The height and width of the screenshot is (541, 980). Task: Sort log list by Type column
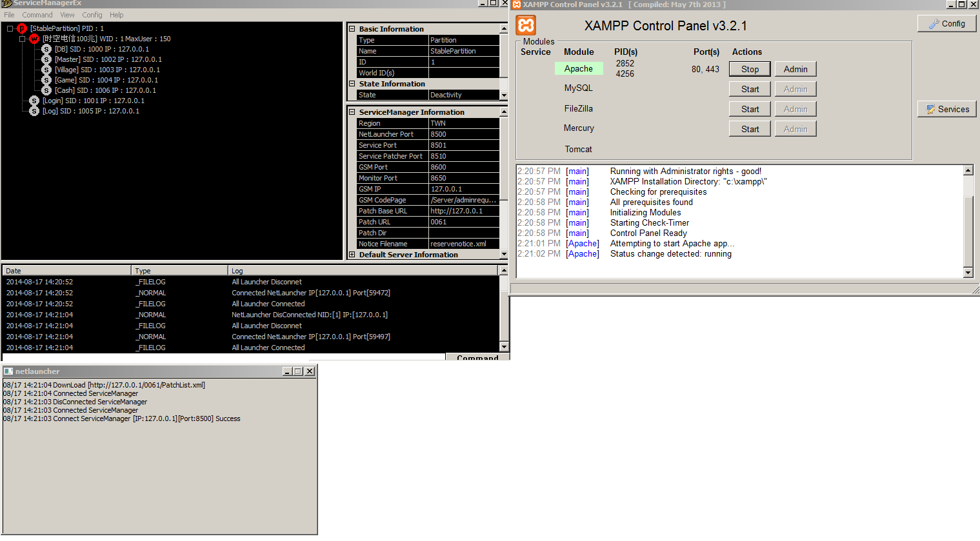180,271
